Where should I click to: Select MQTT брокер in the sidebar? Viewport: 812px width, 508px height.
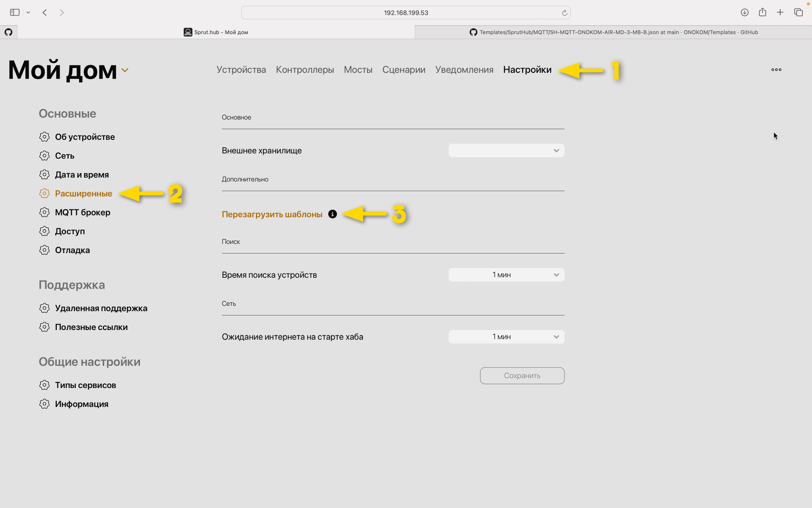click(x=83, y=212)
